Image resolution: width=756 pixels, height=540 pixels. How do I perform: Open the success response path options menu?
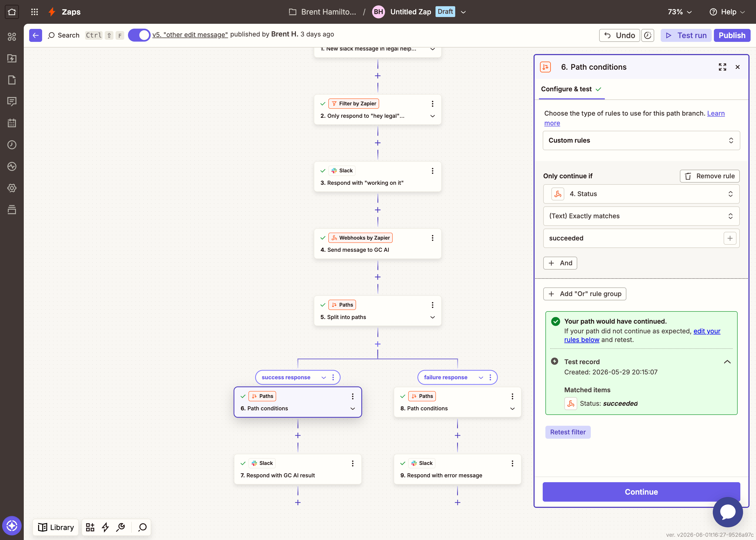(x=333, y=377)
